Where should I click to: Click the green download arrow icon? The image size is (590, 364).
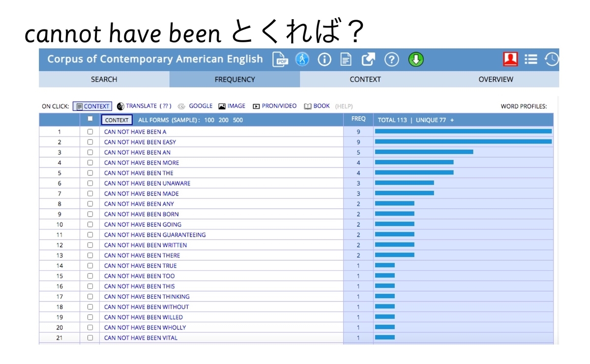tap(416, 59)
